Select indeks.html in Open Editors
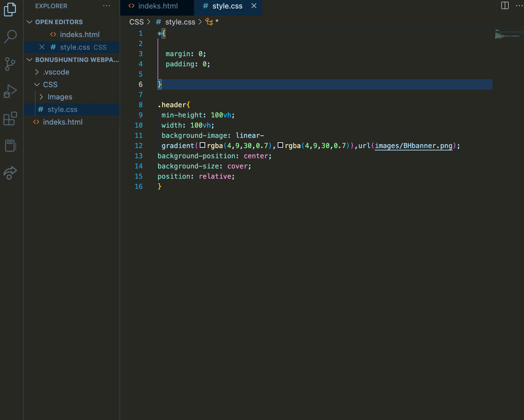Viewport: 524px width, 420px height. click(71, 34)
